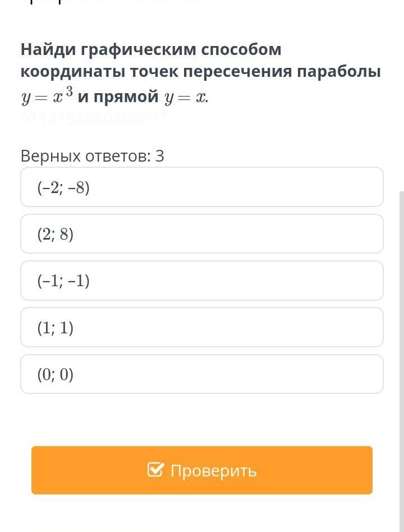Click the digit 3 after 'Верных ответов:'
The height and width of the screenshot is (532, 404).
click(x=159, y=156)
